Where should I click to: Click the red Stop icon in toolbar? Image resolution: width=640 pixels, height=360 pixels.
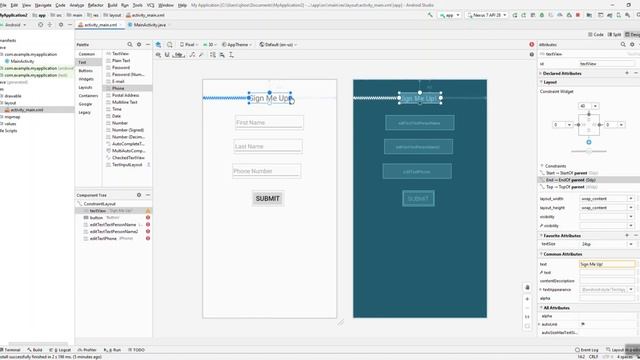(578, 15)
